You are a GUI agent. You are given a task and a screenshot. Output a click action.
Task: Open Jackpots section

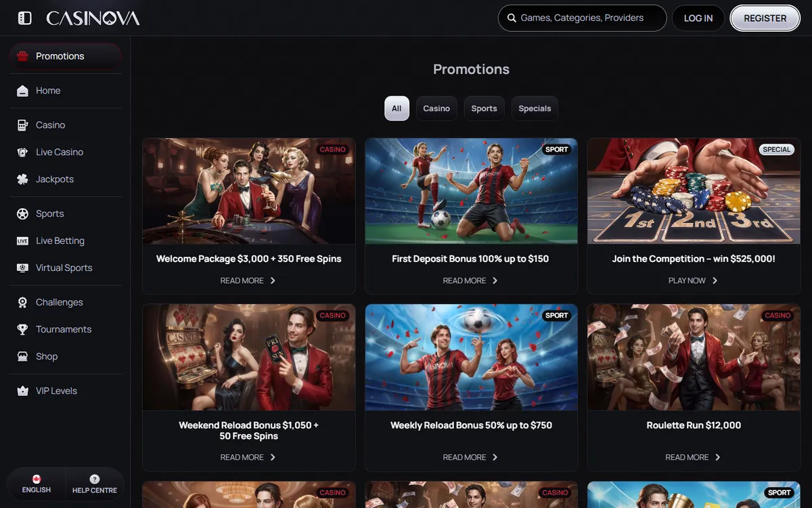click(66, 179)
